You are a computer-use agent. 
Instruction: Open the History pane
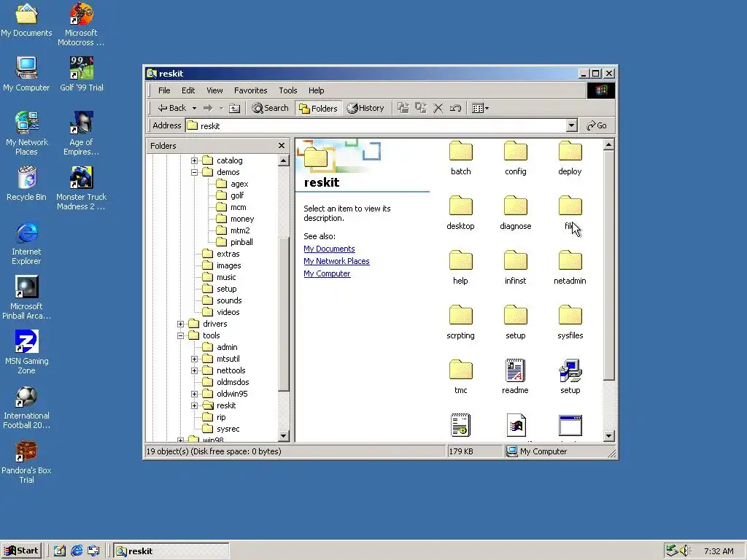(365, 108)
